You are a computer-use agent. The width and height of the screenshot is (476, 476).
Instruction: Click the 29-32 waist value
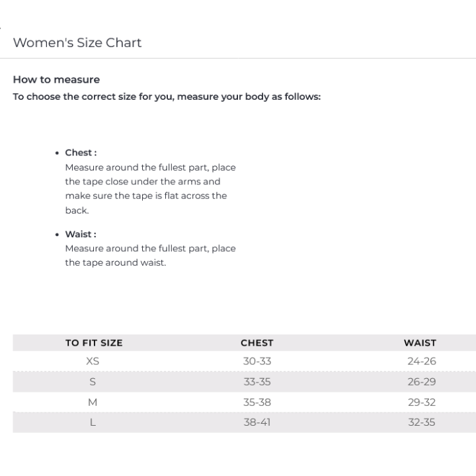pos(422,402)
